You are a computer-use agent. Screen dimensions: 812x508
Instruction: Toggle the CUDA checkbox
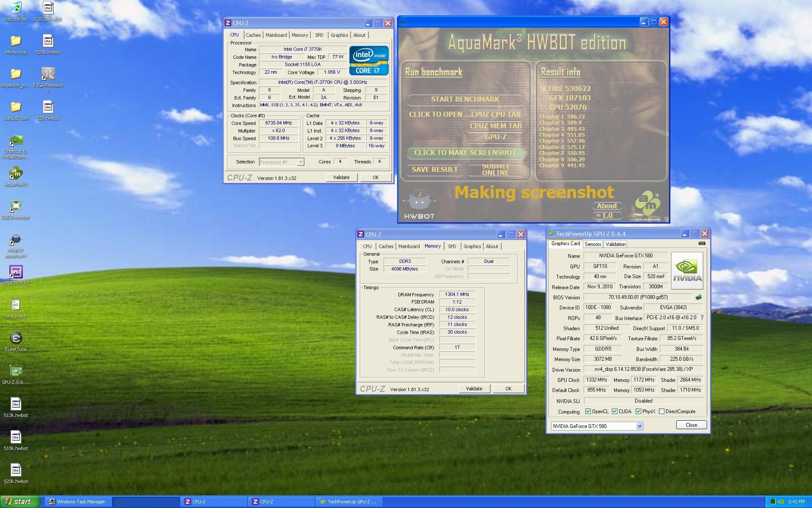coord(614,411)
